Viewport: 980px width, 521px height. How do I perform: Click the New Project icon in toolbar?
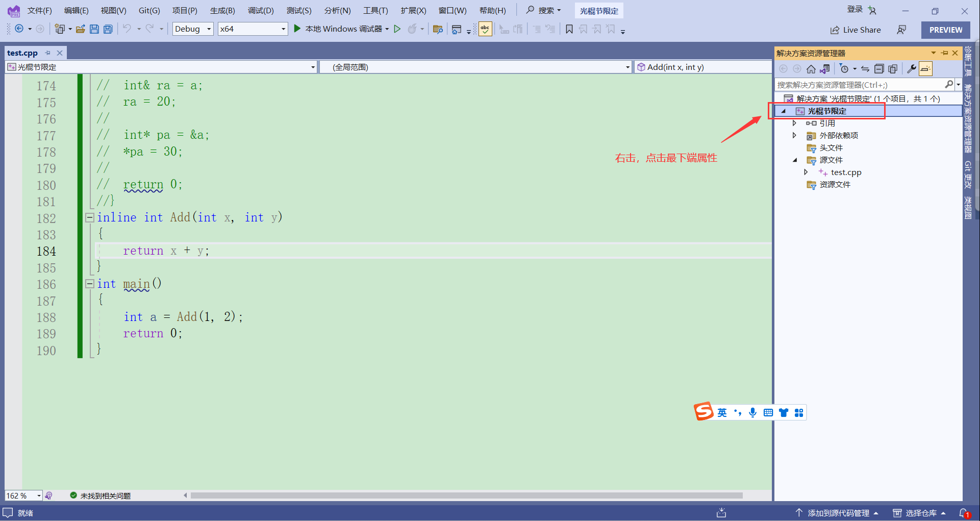[60, 29]
